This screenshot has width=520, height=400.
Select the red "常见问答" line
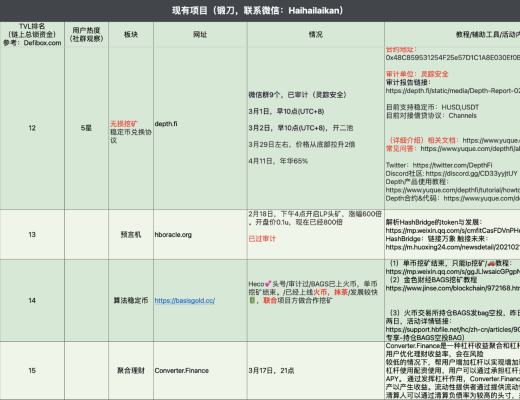click(453, 149)
